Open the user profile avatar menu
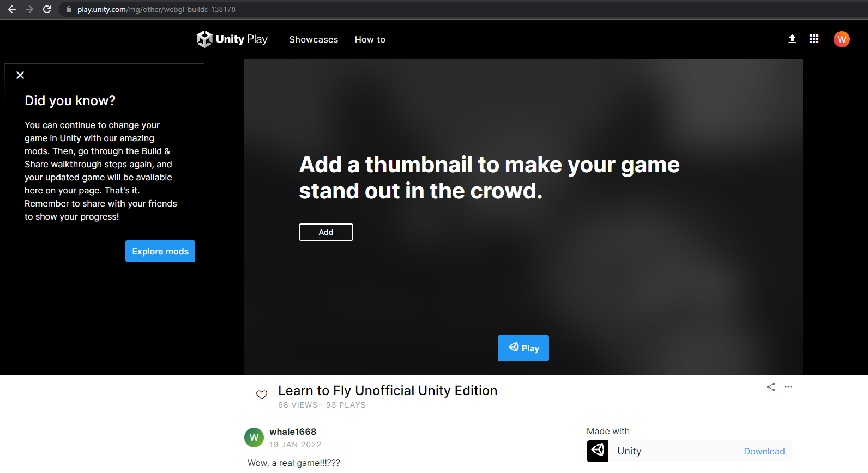This screenshot has width=868, height=473. tap(841, 39)
